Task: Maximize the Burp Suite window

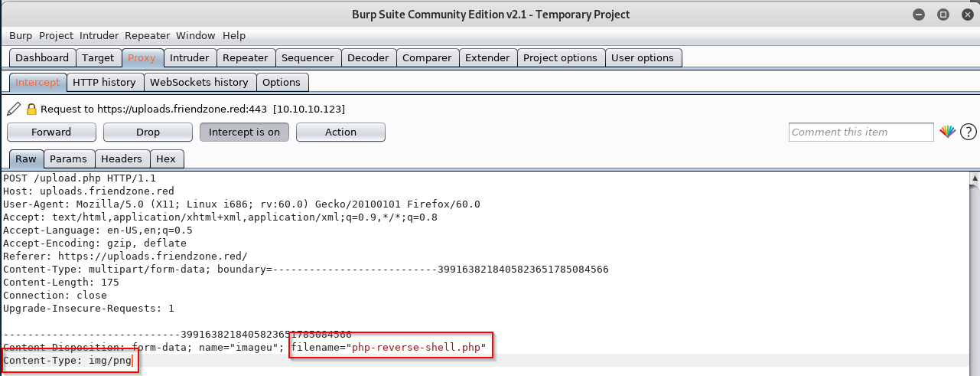Action: click(x=943, y=15)
